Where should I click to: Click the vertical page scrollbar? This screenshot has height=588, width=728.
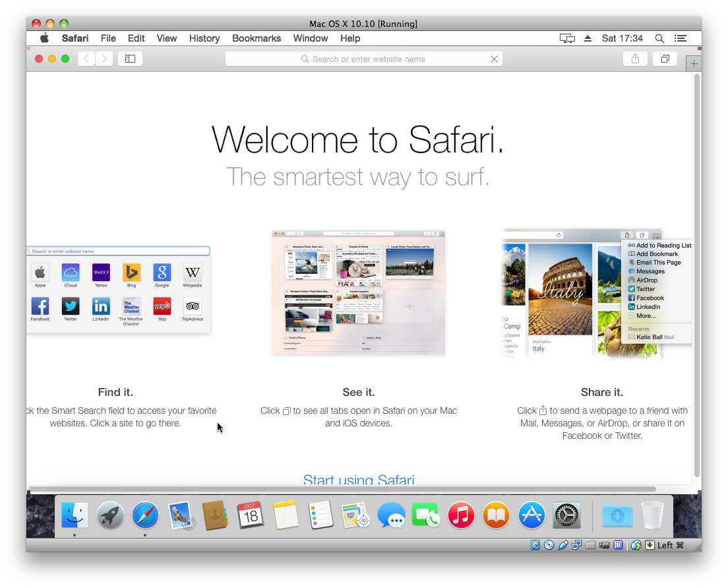click(696, 275)
